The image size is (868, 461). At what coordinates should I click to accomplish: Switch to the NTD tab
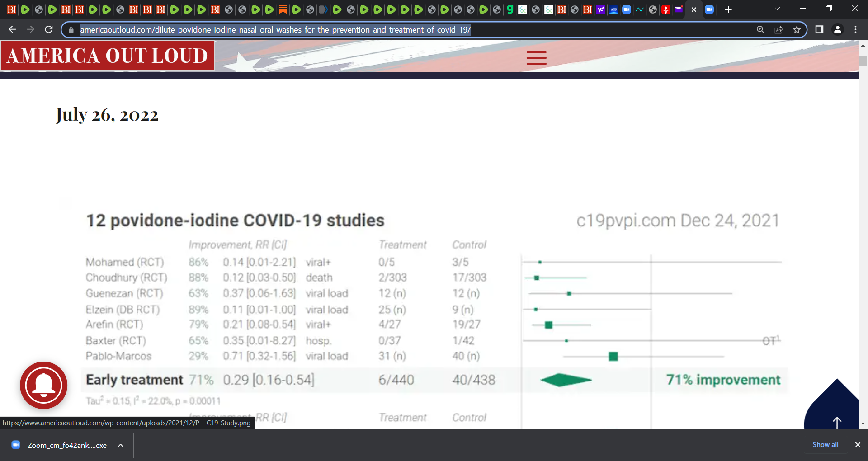point(613,9)
